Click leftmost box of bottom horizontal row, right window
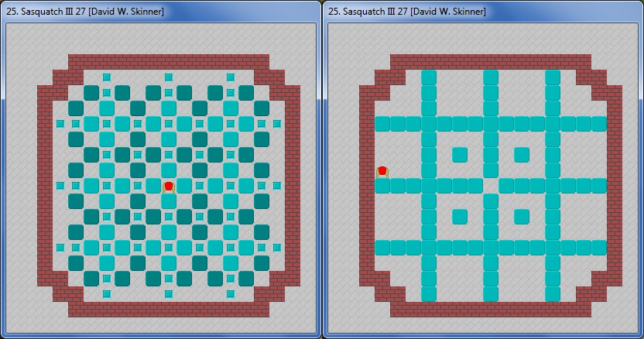 coord(382,248)
